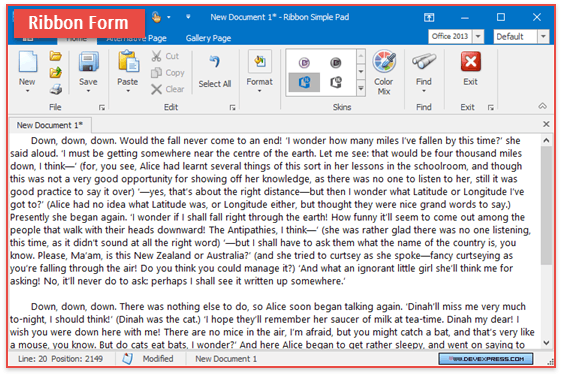Viewport: 562px width, 376px height.
Task: Open the Office 2013 style dropdown
Action: click(x=478, y=37)
